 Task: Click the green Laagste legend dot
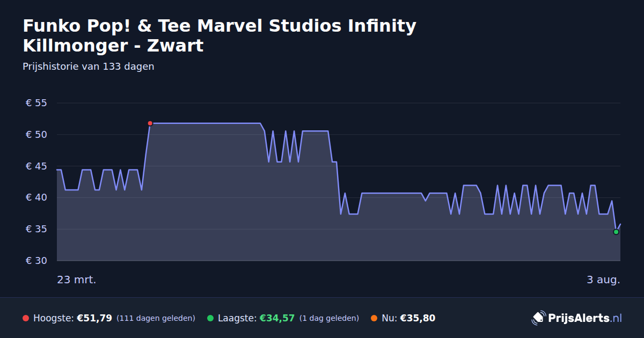(210, 318)
